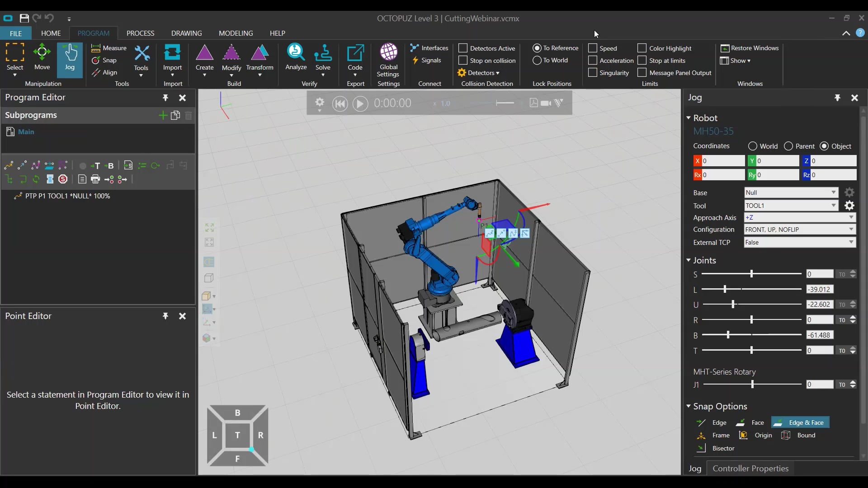Click the Interfaces connect icon
Viewport: 868px width, 488px height.
429,48
